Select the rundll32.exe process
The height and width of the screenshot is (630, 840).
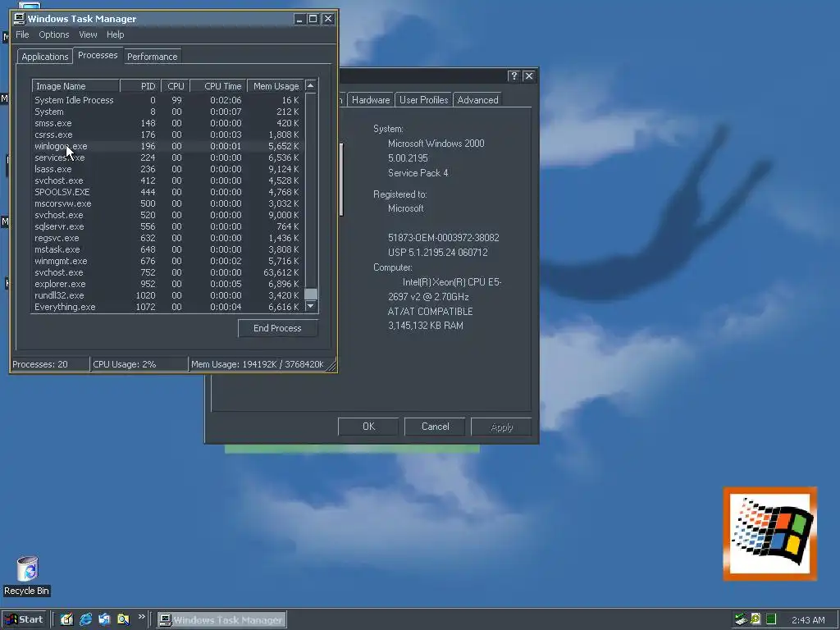(167, 295)
